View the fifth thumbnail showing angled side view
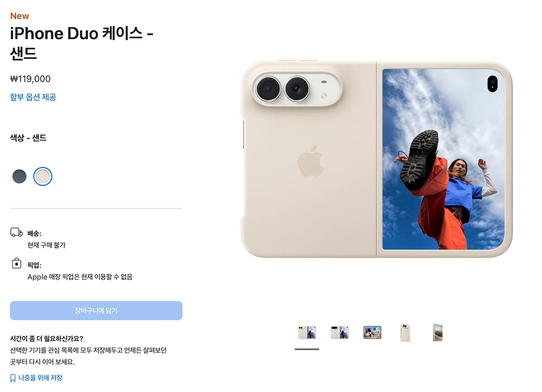The width and height of the screenshot is (542, 392). (x=438, y=332)
